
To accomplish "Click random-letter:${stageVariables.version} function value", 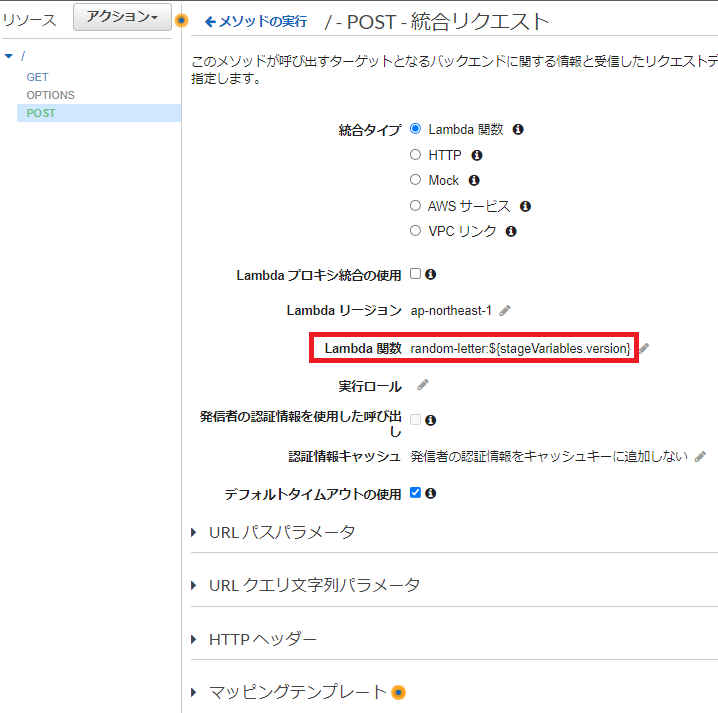I will [521, 348].
